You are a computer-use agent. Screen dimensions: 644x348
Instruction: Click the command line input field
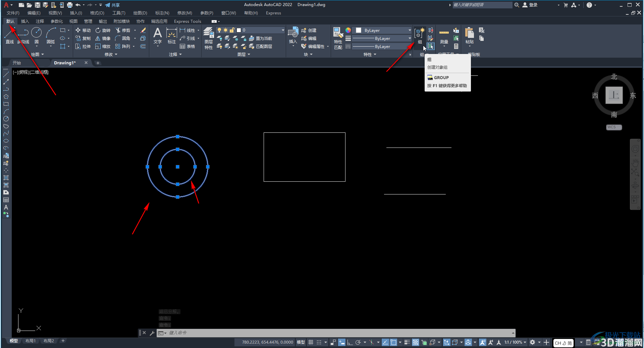[x=339, y=333]
